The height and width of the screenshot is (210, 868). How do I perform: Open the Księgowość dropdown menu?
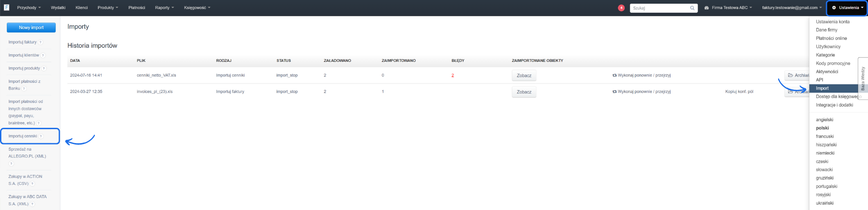[x=197, y=8]
